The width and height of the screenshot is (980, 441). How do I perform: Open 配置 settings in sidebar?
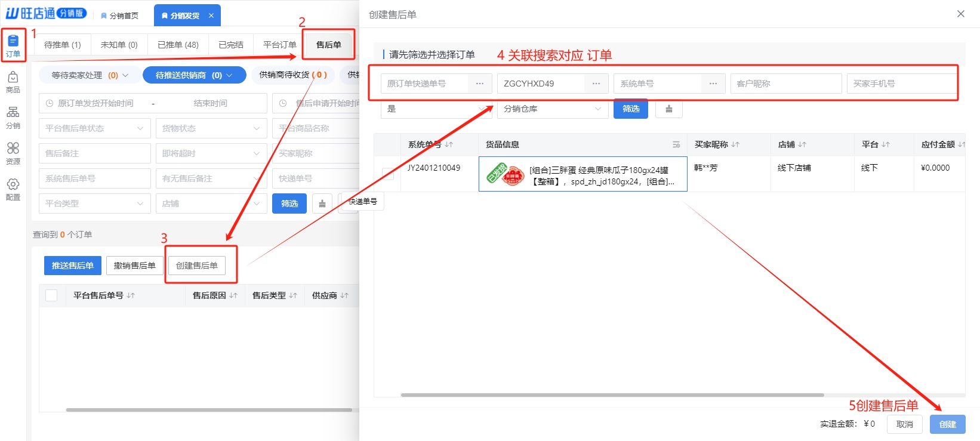tap(13, 189)
